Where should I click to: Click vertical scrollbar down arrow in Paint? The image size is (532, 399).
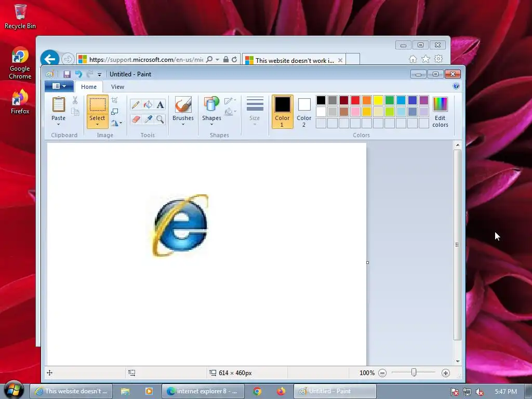pyautogui.click(x=458, y=362)
